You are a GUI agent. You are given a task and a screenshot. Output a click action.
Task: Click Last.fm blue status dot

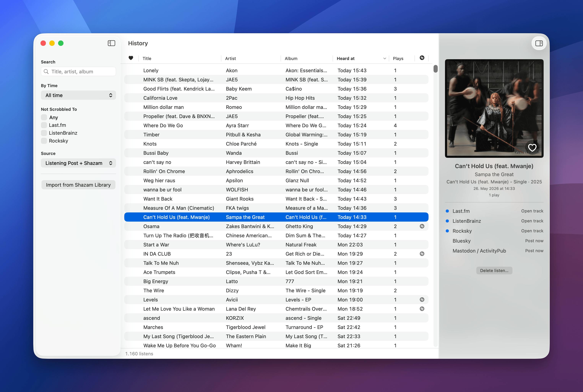pyautogui.click(x=447, y=211)
